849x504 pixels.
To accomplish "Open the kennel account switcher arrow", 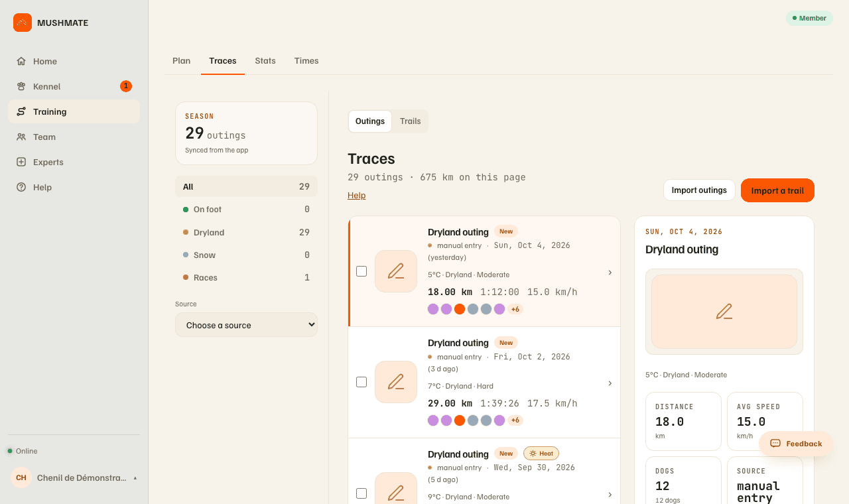I will pyautogui.click(x=135, y=478).
